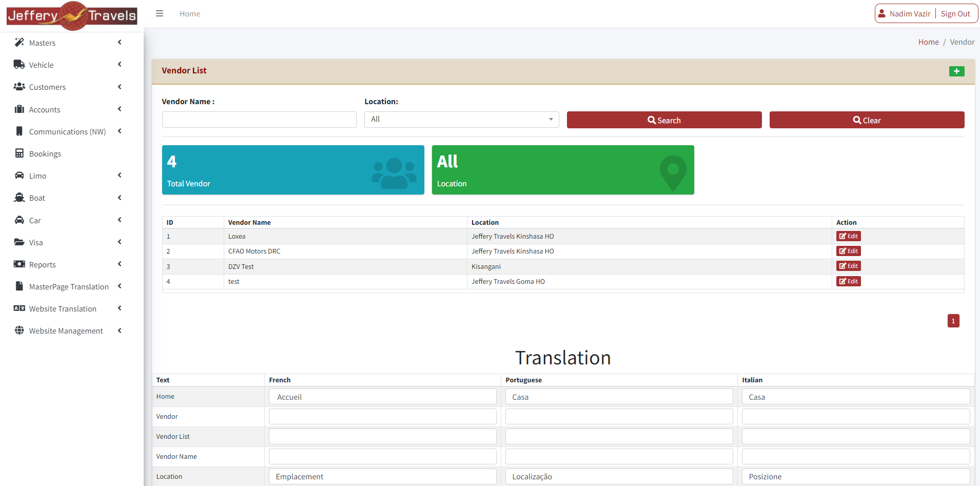Click the Website Management globe icon

(x=19, y=331)
